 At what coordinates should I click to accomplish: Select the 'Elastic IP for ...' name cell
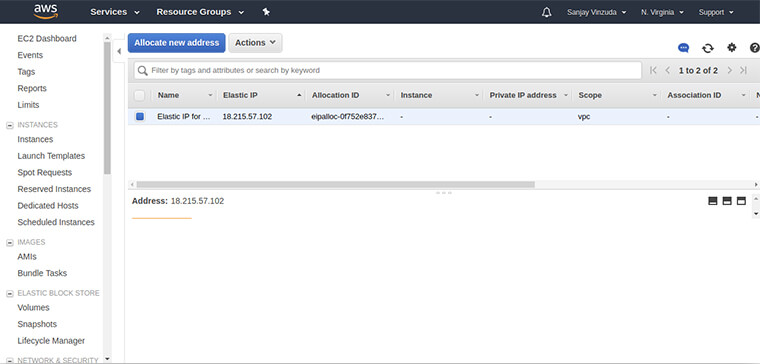(184, 116)
